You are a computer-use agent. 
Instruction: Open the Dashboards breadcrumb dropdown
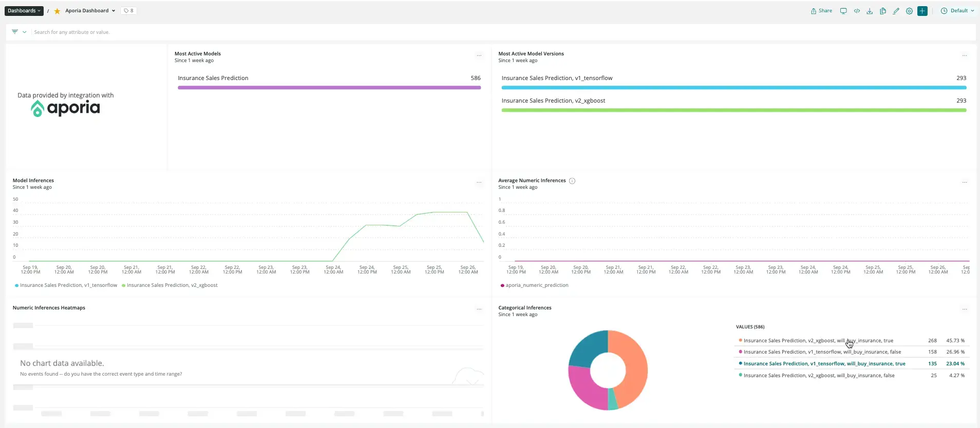(24, 11)
